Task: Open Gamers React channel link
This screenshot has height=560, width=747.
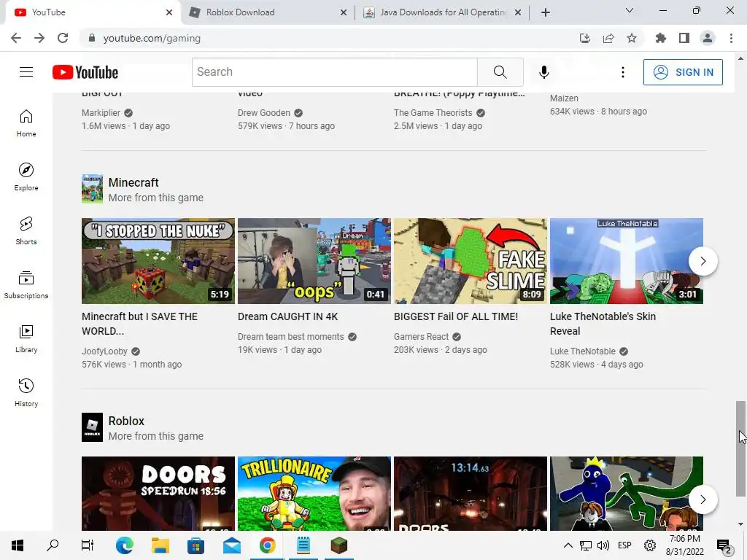Action: tap(421, 337)
